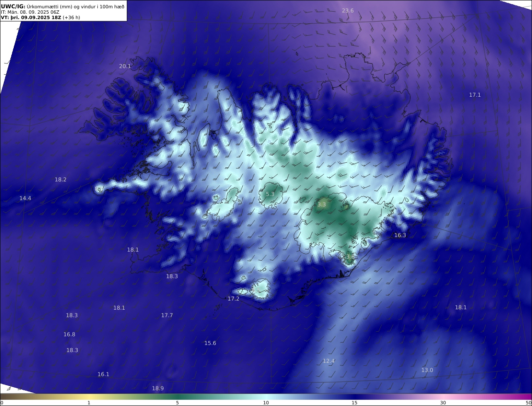This screenshot has width=532, height=406.
Task: Click the 15.6 value label
Action: tap(210, 343)
